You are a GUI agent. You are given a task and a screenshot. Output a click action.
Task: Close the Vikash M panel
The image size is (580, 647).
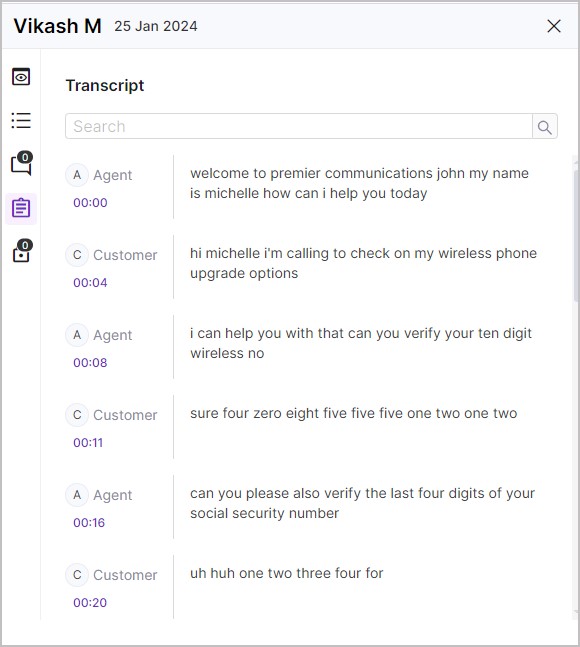pos(554,26)
